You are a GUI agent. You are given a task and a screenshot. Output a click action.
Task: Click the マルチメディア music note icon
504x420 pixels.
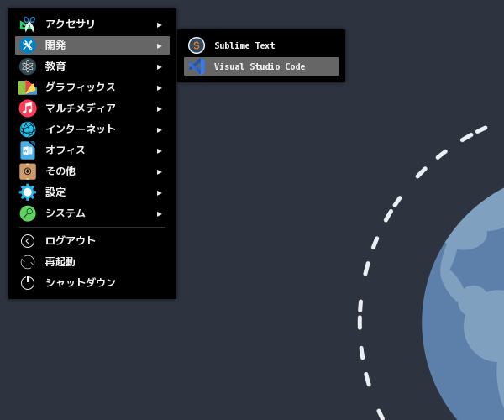tap(28, 108)
